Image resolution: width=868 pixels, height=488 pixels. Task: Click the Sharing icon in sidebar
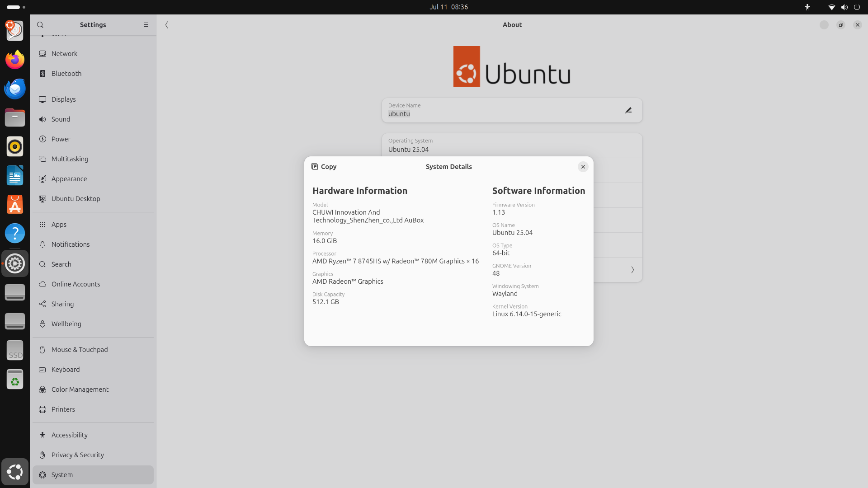coord(42,304)
